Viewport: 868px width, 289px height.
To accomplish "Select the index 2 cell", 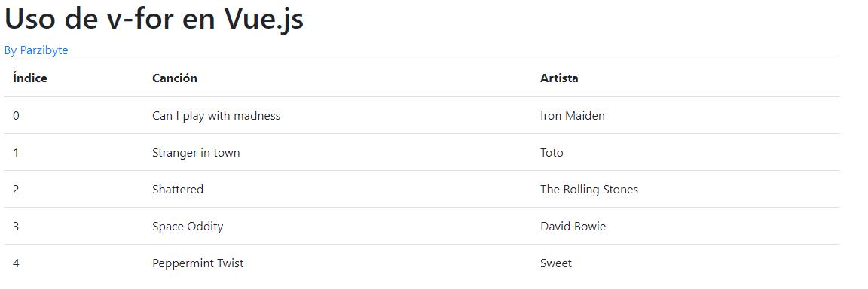I will point(16,190).
